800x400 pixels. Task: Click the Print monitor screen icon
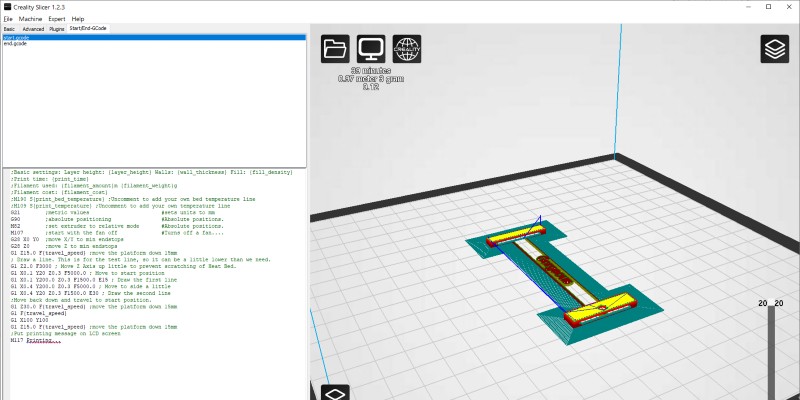pyautogui.click(x=371, y=49)
